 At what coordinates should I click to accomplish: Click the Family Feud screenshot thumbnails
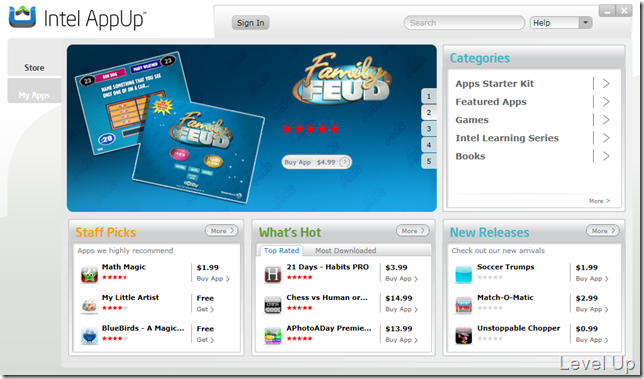coord(169,127)
